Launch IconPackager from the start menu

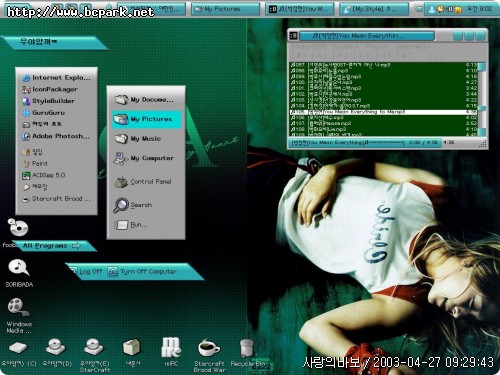coord(50,89)
